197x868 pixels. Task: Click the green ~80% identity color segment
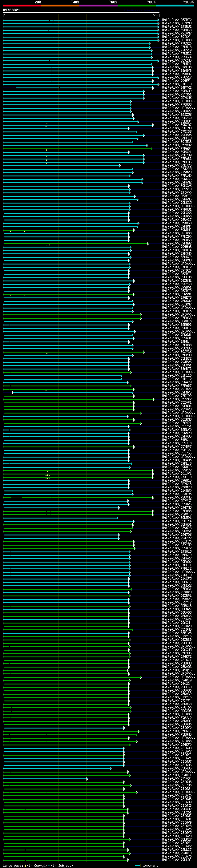tap(137, 6)
